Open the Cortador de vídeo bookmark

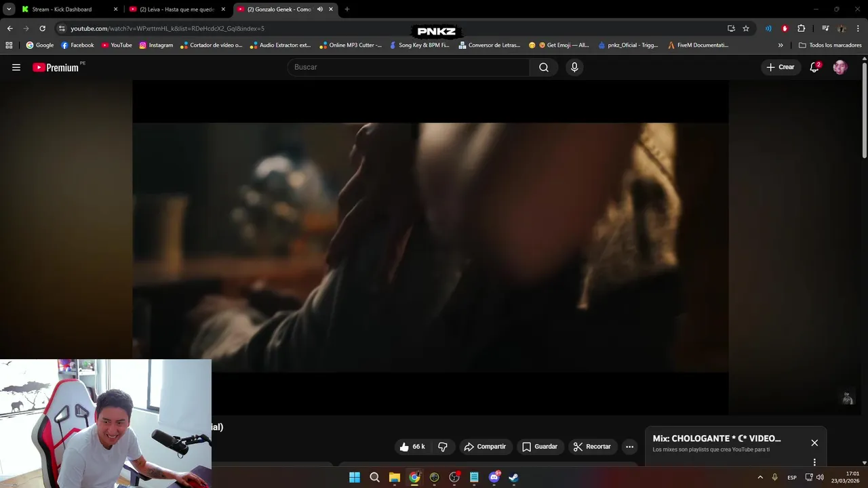[211, 45]
